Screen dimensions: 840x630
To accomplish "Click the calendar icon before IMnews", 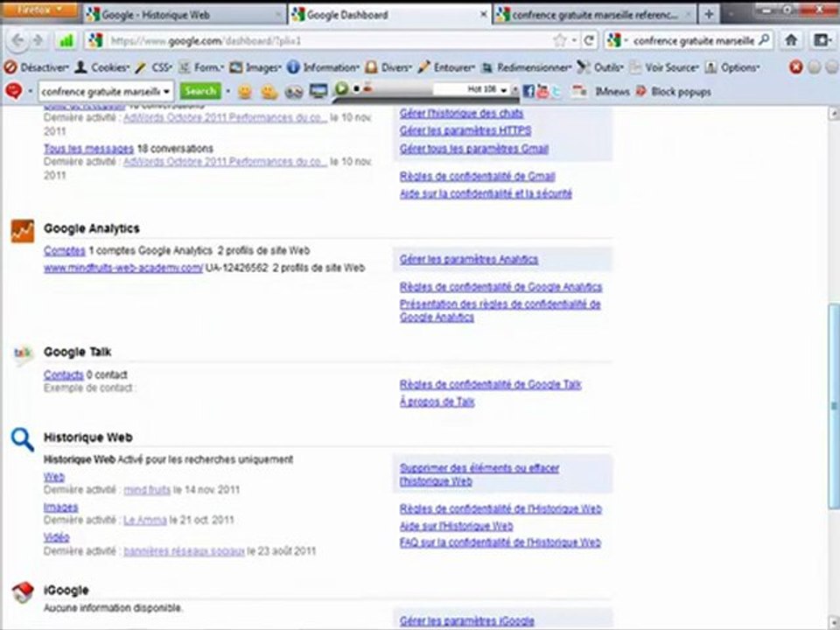I will pyautogui.click(x=579, y=91).
